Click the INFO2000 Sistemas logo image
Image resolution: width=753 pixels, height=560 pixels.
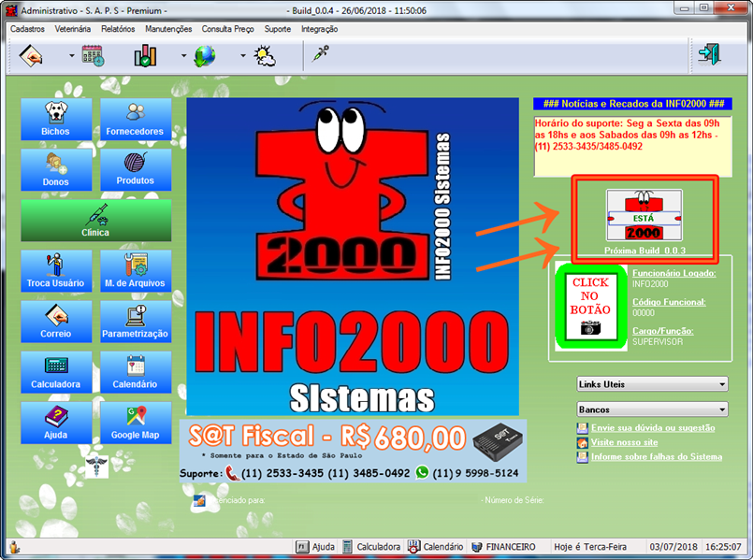point(353,257)
